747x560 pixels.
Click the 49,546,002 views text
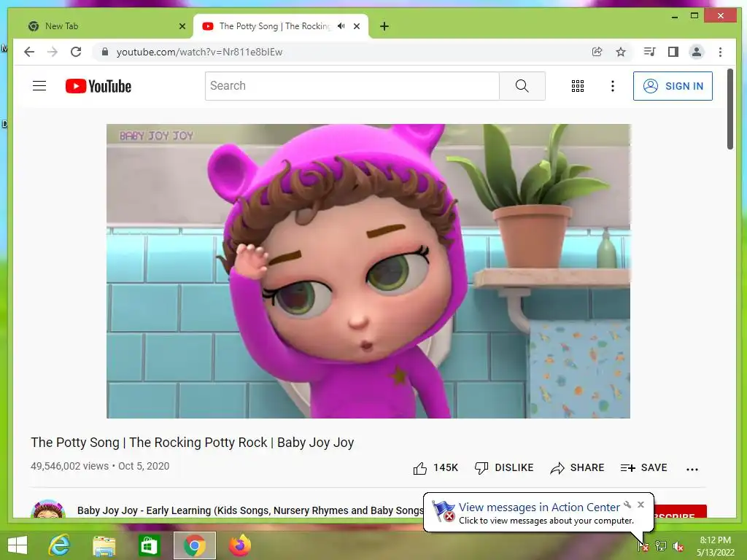pyautogui.click(x=69, y=466)
